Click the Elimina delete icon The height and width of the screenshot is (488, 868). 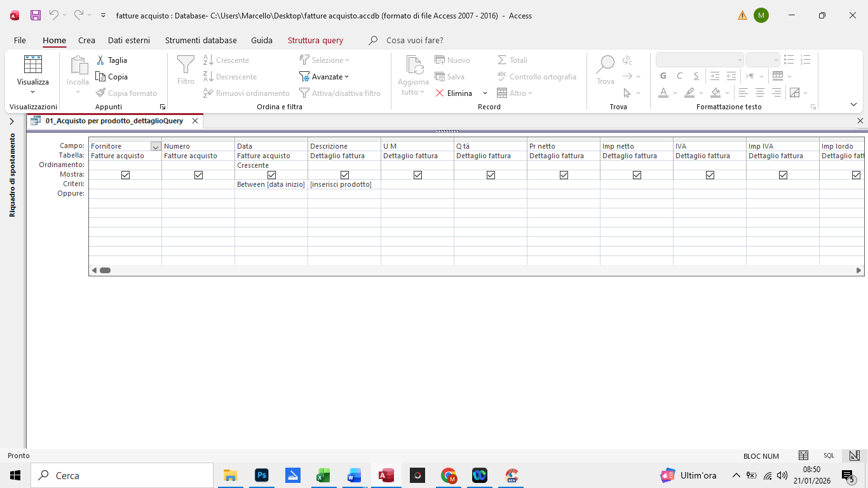pos(440,93)
